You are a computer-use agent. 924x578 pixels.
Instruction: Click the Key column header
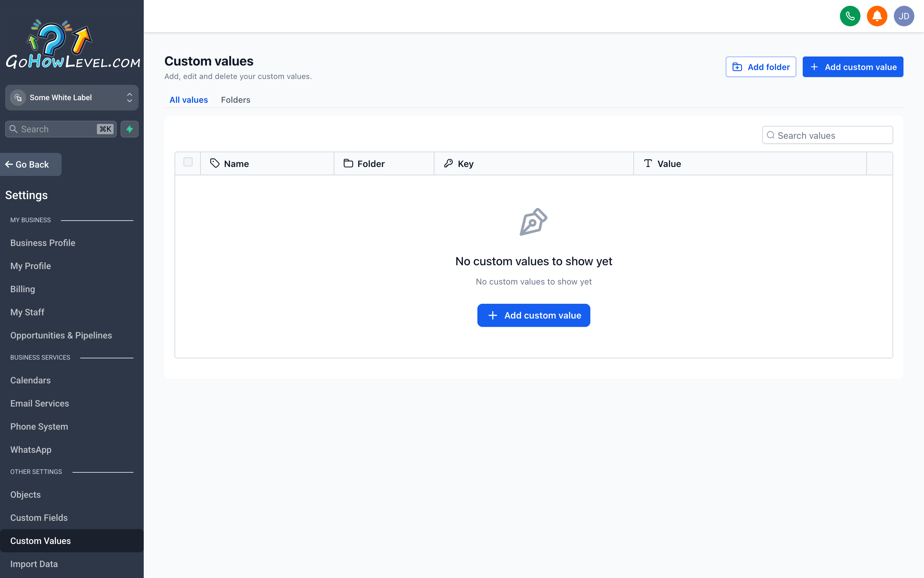click(534, 164)
